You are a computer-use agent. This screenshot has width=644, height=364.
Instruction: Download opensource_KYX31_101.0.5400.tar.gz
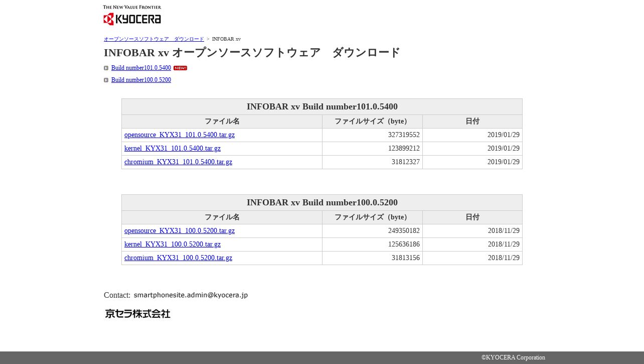coord(180,135)
